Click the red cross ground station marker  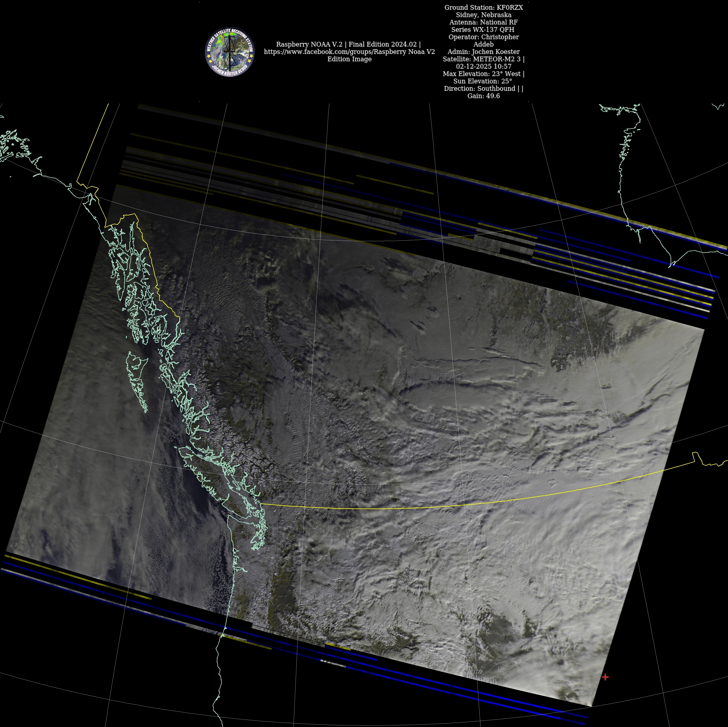pyautogui.click(x=605, y=677)
